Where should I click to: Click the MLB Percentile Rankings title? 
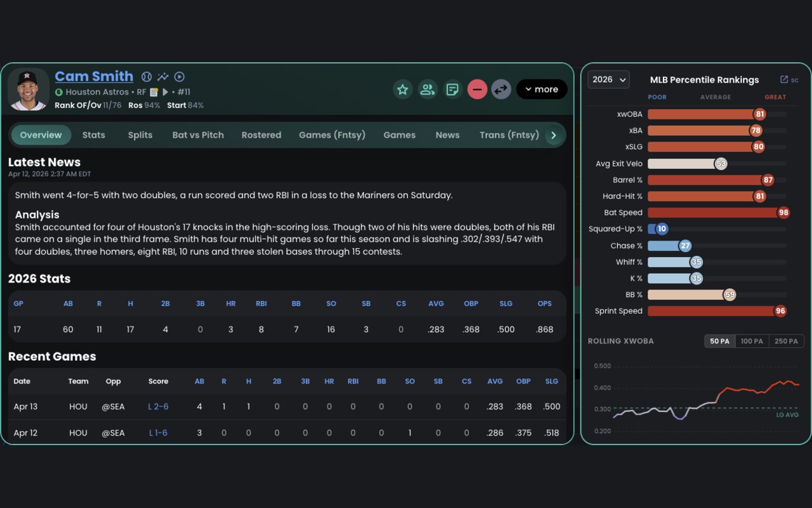705,79
